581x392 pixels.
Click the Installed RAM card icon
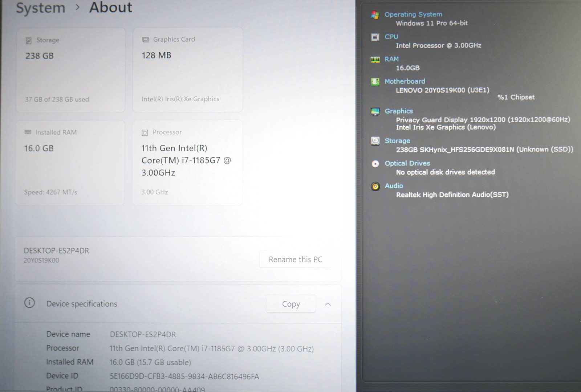(28, 132)
